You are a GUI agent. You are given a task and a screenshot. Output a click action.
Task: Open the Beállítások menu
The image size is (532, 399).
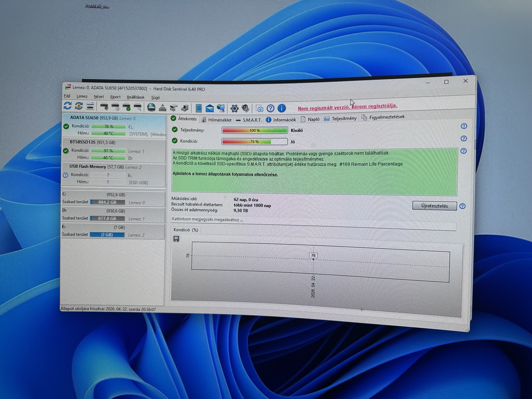click(x=136, y=97)
